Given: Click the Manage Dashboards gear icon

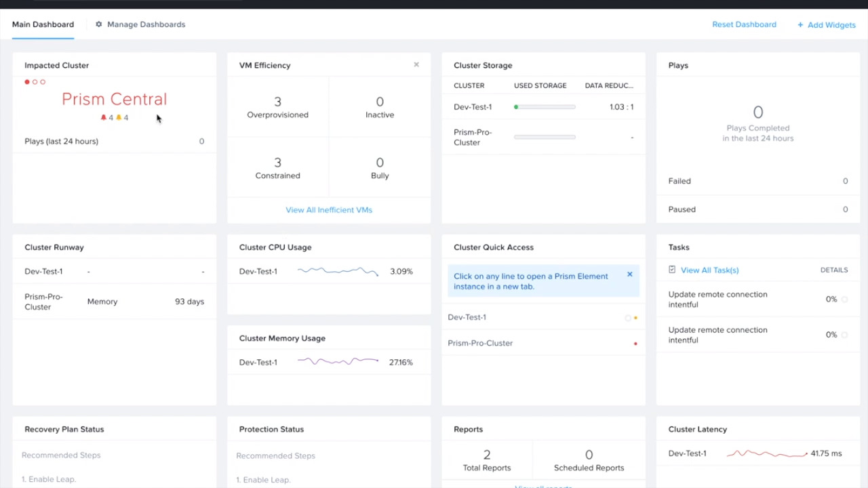Looking at the screenshot, I should pyautogui.click(x=98, y=24).
